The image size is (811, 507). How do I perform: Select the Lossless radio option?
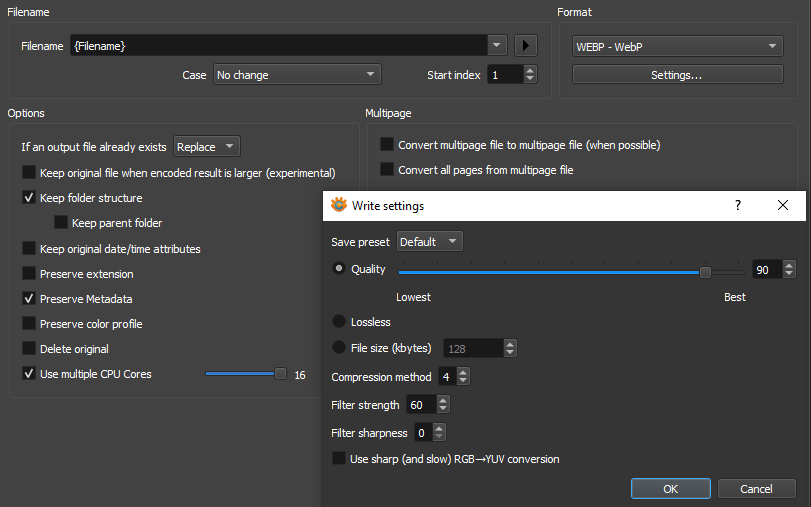[339, 322]
